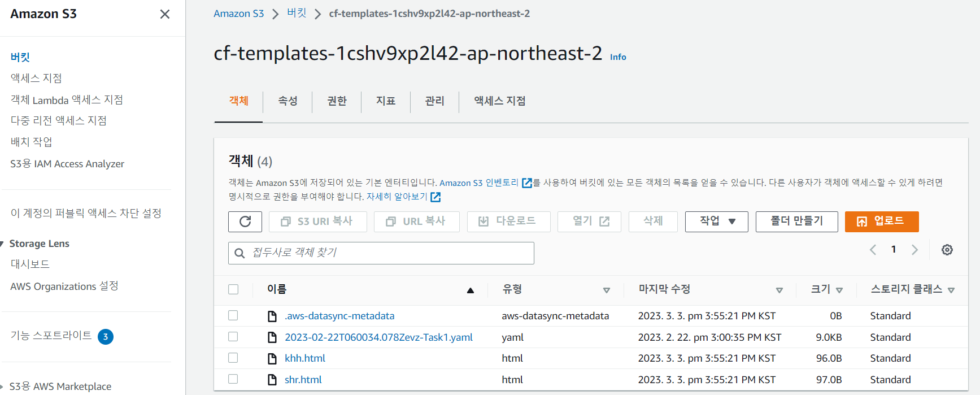This screenshot has width=980, height=395.
Task: Select 다중 리전 액세스 지점 in sidebar
Action: click(58, 121)
